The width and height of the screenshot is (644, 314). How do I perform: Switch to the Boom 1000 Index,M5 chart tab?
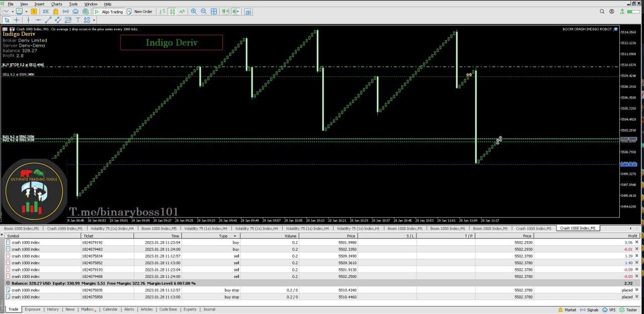point(159,229)
